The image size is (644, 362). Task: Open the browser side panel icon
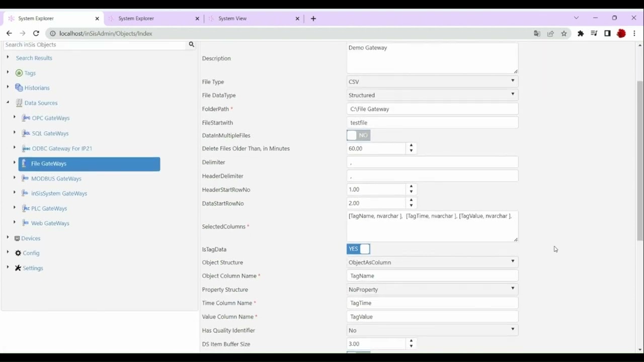(607, 33)
